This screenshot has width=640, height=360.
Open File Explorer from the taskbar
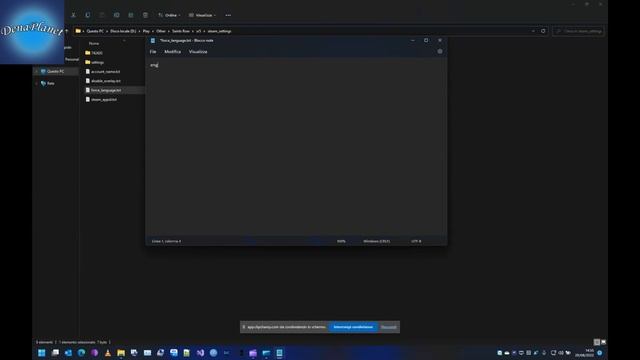(121, 353)
